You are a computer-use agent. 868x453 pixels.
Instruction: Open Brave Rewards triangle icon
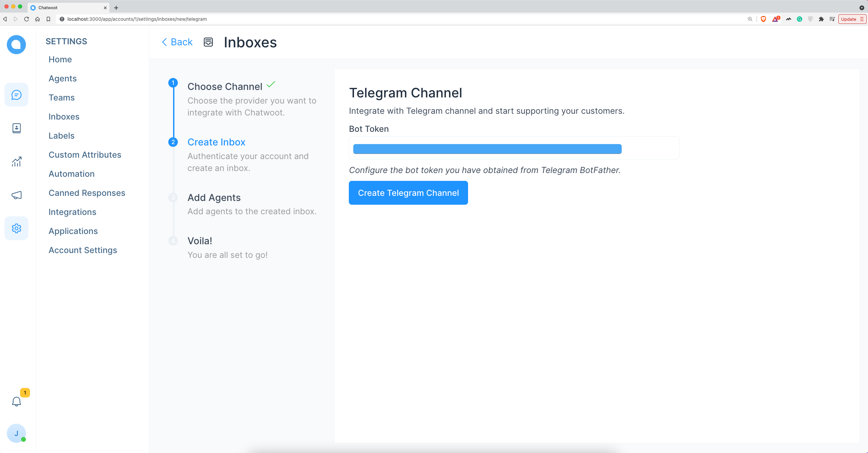tap(776, 19)
